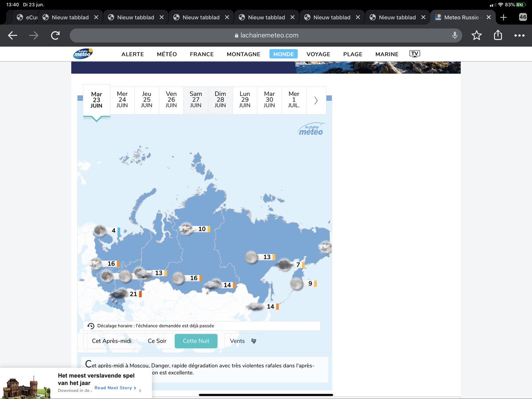Switch forecast to Ce Soir
Screen dimensions: 532x399
[x=157, y=341]
